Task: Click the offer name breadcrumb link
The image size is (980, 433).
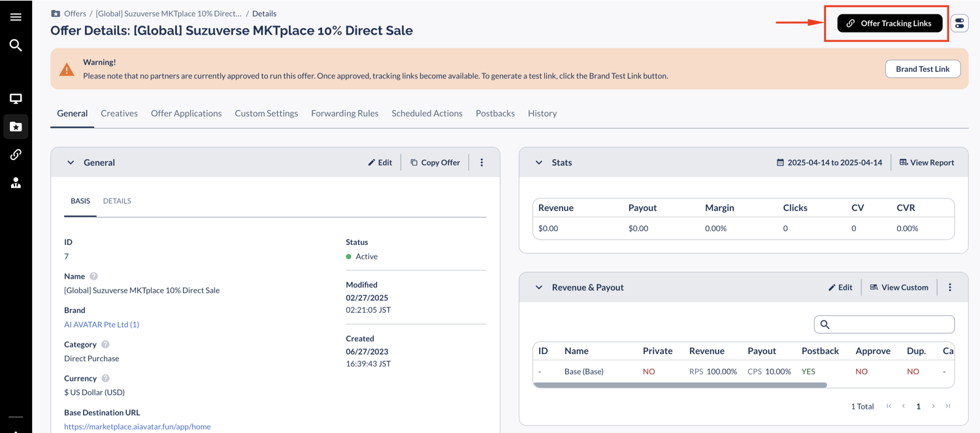Action: coord(169,14)
